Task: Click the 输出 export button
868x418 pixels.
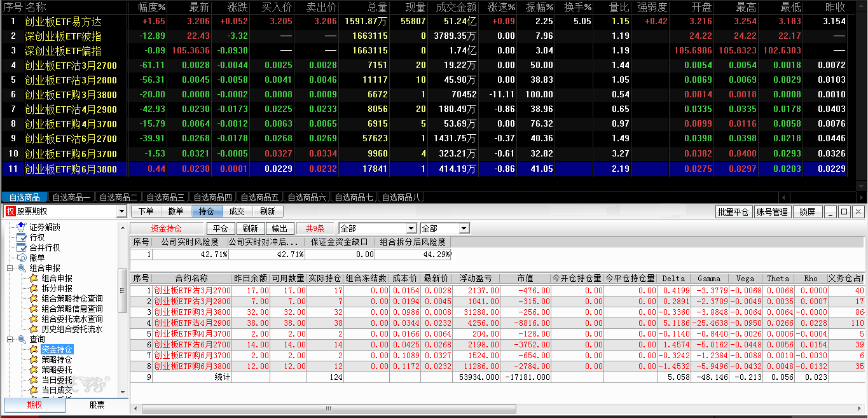Action: coord(279,228)
